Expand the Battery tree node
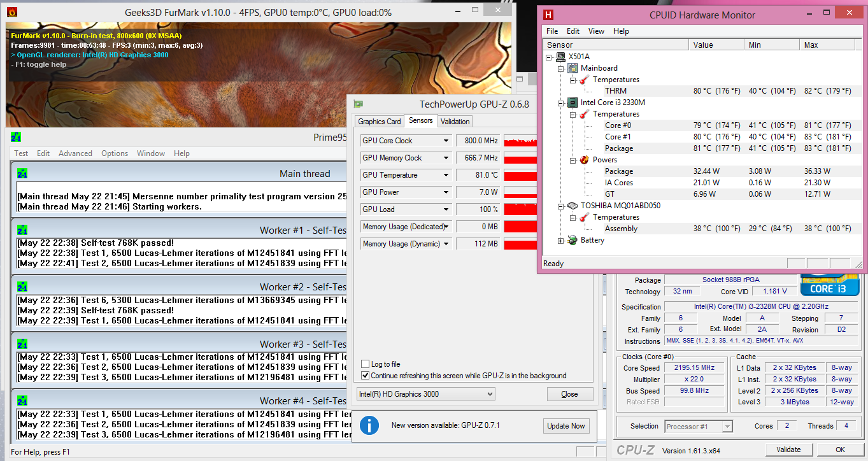The image size is (868, 461). [562, 240]
